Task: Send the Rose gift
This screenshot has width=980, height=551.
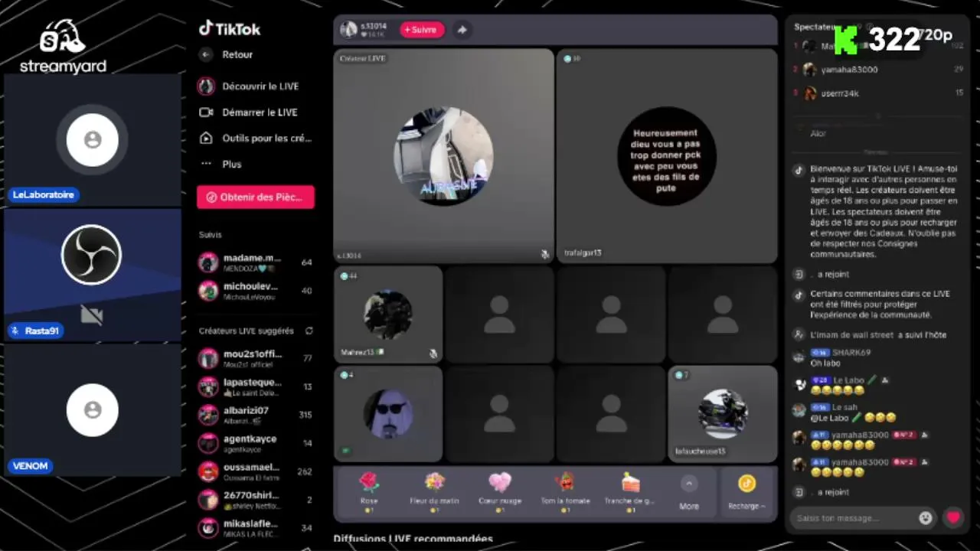Action: (369, 491)
